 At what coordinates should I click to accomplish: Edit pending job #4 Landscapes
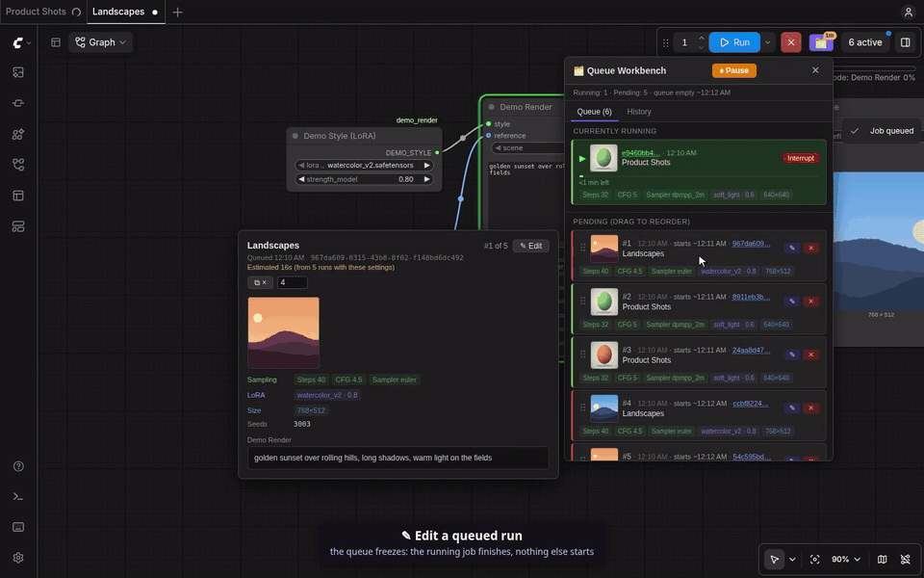click(x=792, y=408)
